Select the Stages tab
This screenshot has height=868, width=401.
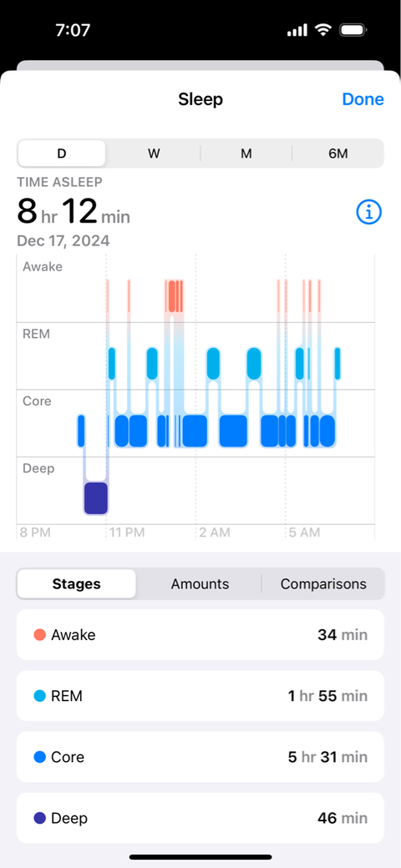pyautogui.click(x=76, y=583)
